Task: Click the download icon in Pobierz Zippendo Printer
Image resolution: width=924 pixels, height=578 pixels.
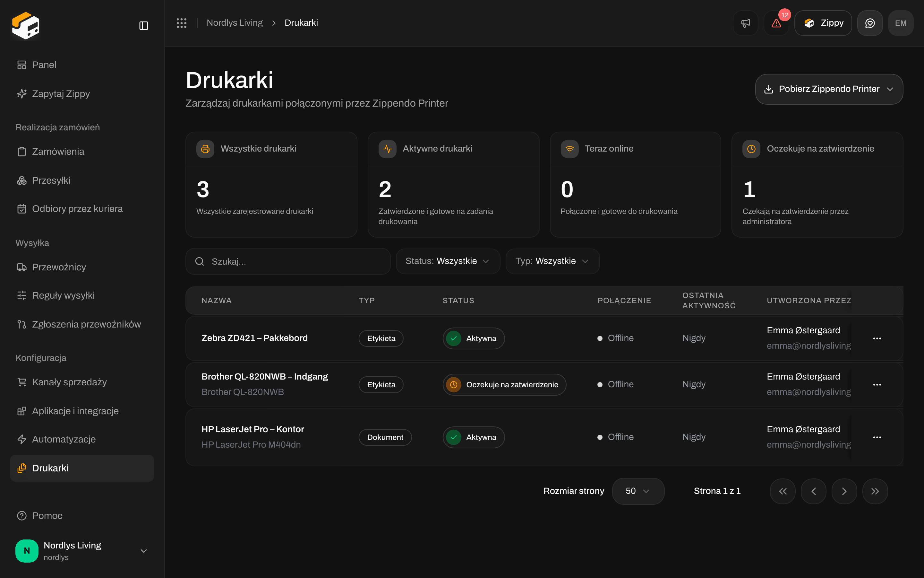Action: 769,89
